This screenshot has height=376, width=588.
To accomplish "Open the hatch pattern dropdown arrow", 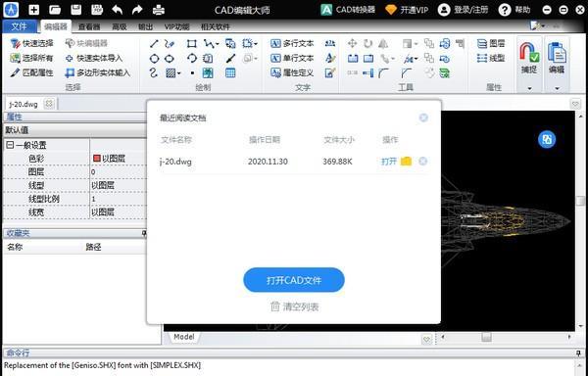I will point(178,73).
